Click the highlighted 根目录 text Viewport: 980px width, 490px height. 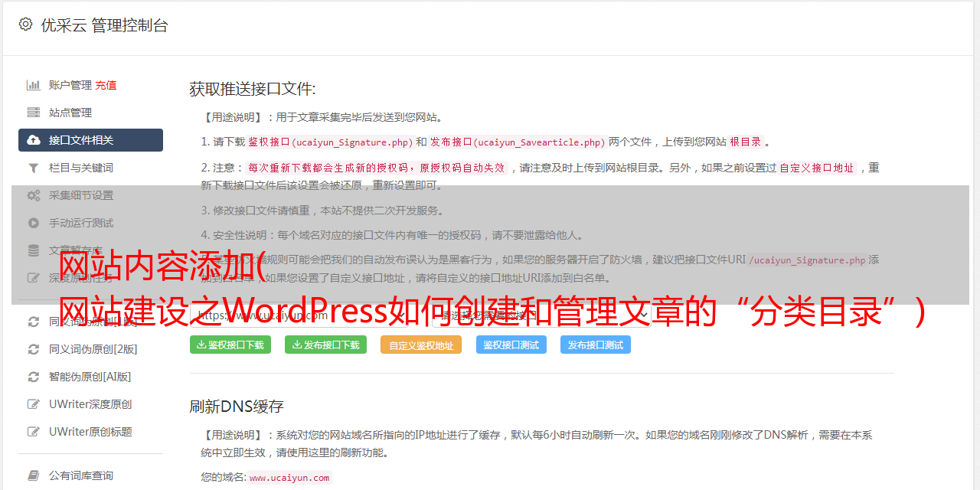tap(746, 142)
